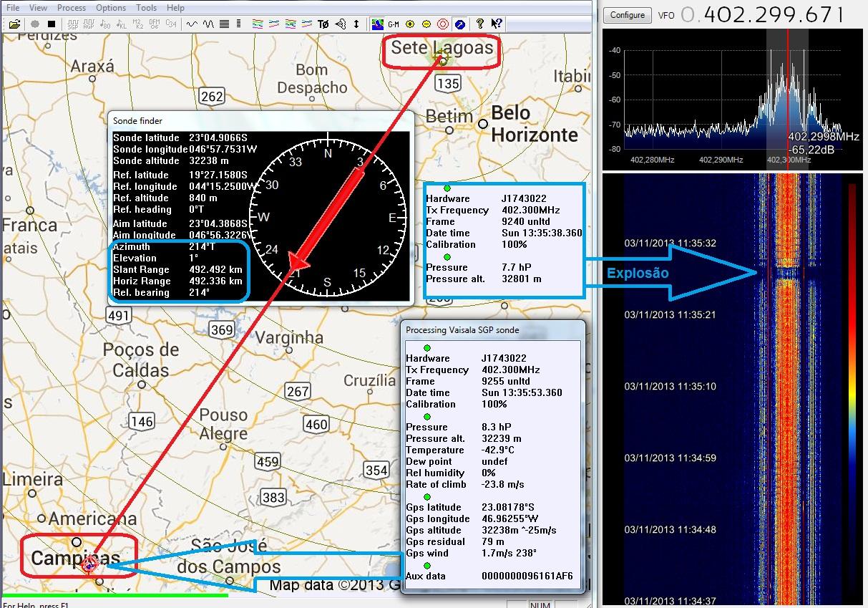Select the SGP sonde decoder icon

coord(72,24)
